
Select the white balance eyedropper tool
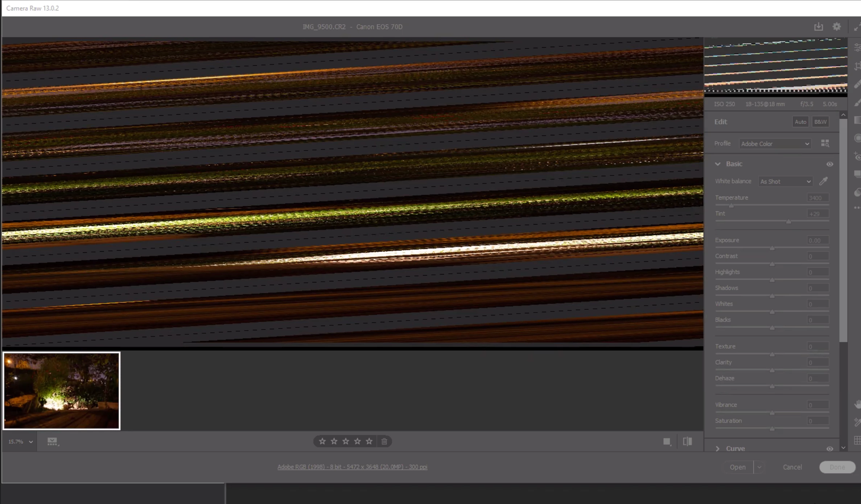823,181
